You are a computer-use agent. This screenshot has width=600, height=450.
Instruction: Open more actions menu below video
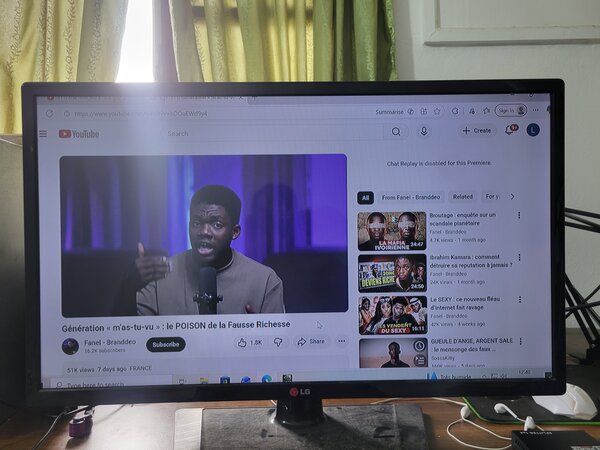(341, 341)
